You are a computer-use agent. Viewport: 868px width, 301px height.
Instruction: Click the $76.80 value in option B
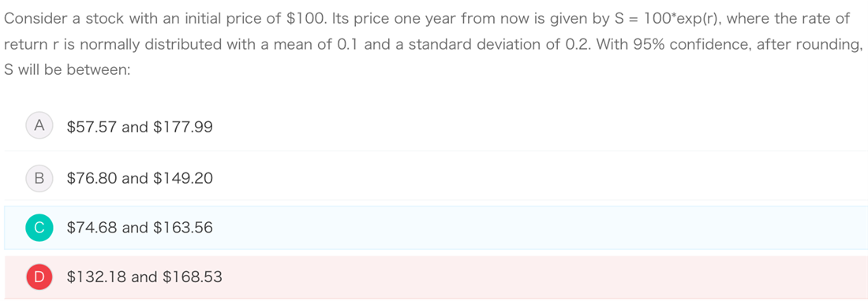click(92, 178)
